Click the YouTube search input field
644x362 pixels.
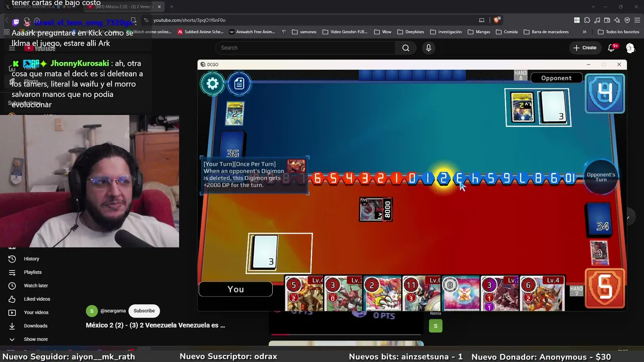(x=306, y=48)
